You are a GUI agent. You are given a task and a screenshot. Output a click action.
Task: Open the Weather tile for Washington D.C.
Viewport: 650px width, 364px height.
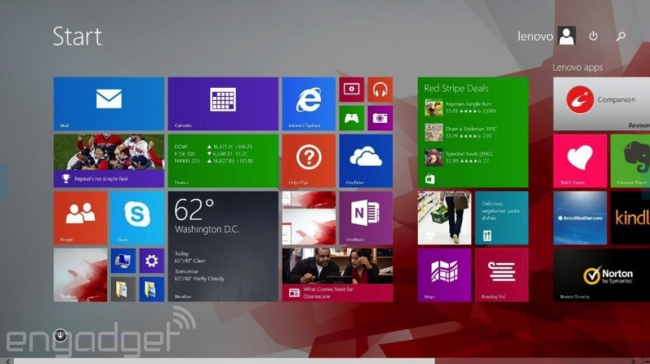(x=223, y=246)
